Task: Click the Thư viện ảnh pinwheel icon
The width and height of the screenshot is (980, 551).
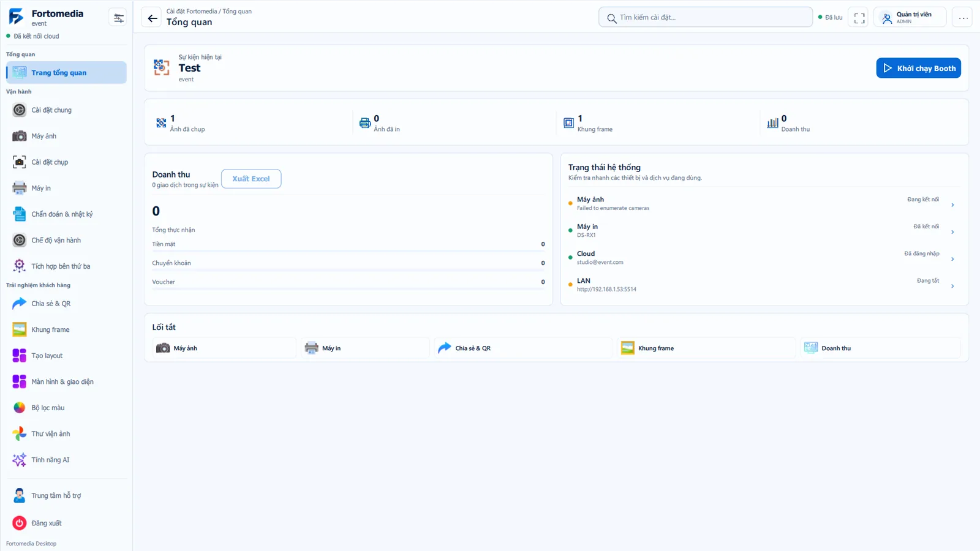Action: (20, 434)
